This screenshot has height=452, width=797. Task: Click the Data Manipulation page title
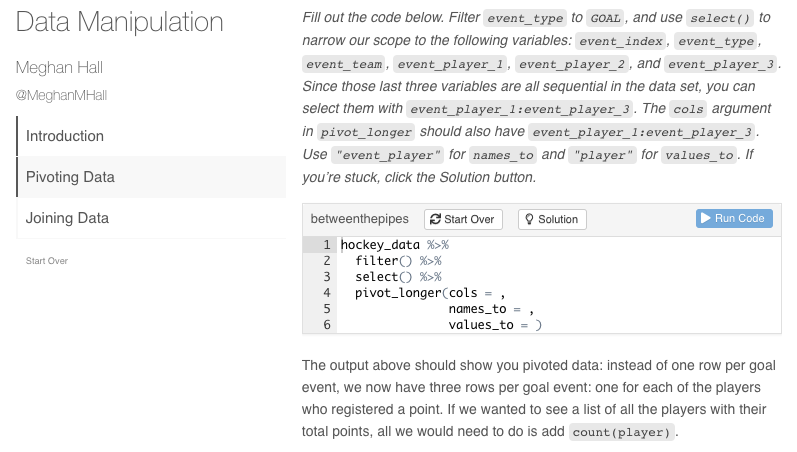[x=119, y=22]
